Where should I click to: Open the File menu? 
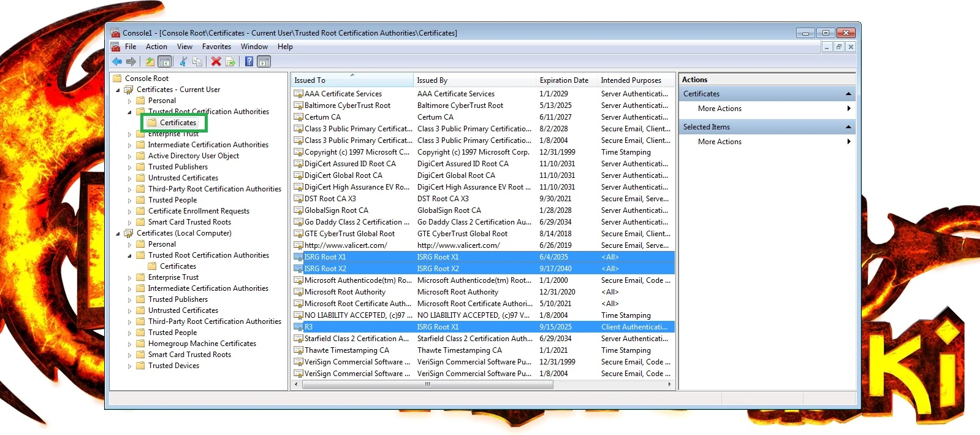tap(131, 47)
